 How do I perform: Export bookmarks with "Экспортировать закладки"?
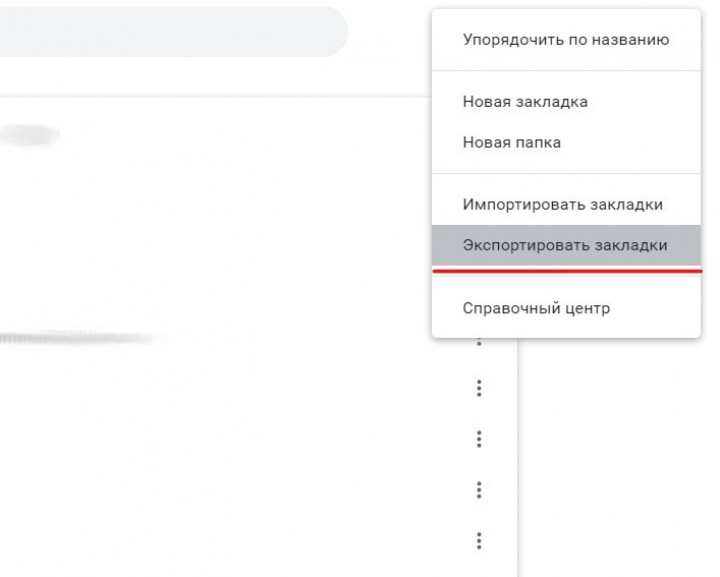click(x=565, y=245)
